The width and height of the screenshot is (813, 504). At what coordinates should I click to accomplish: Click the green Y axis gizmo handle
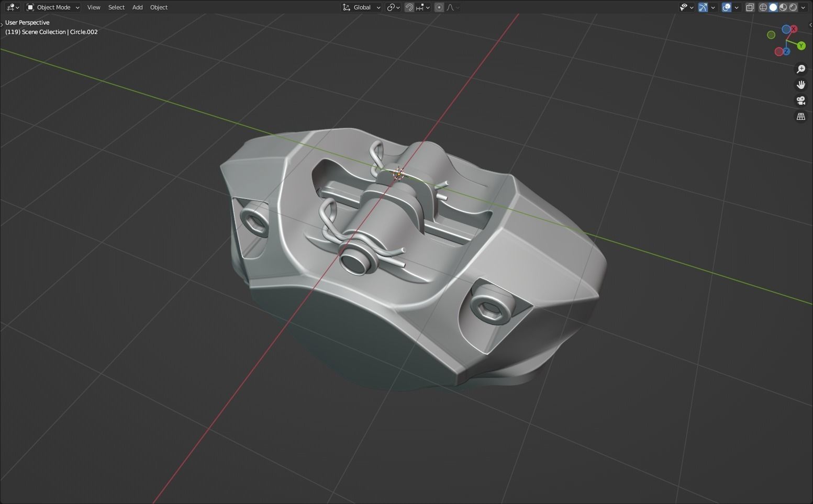(x=801, y=46)
